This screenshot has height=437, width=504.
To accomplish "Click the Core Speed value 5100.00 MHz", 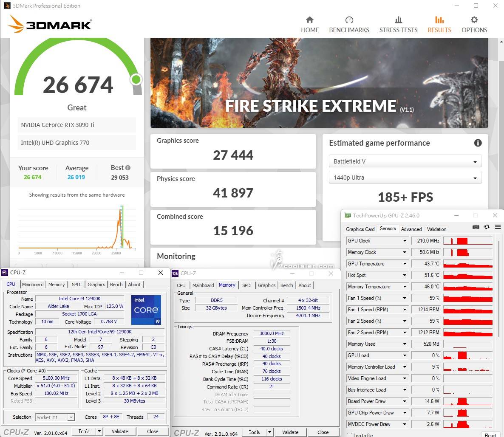I will [x=56, y=378].
